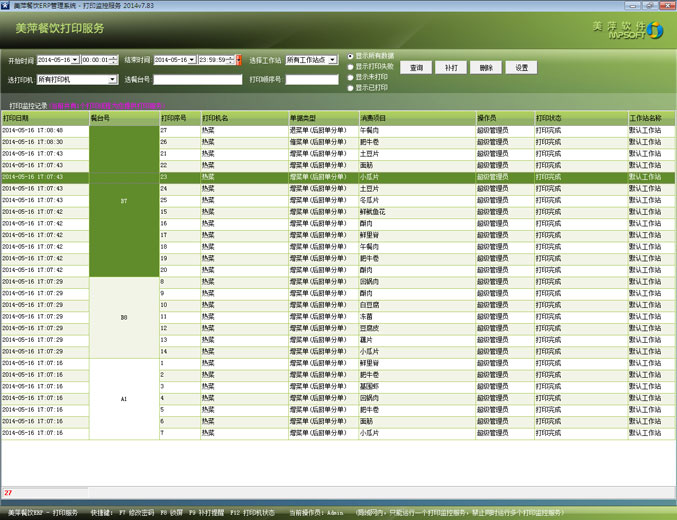Select the 藕片 item cell
677x520 pixels.
pos(417,340)
